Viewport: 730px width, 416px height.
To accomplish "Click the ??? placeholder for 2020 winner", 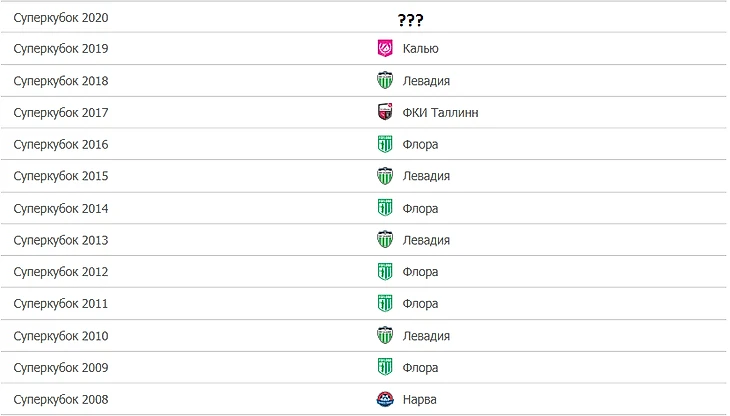I will coord(410,19).
